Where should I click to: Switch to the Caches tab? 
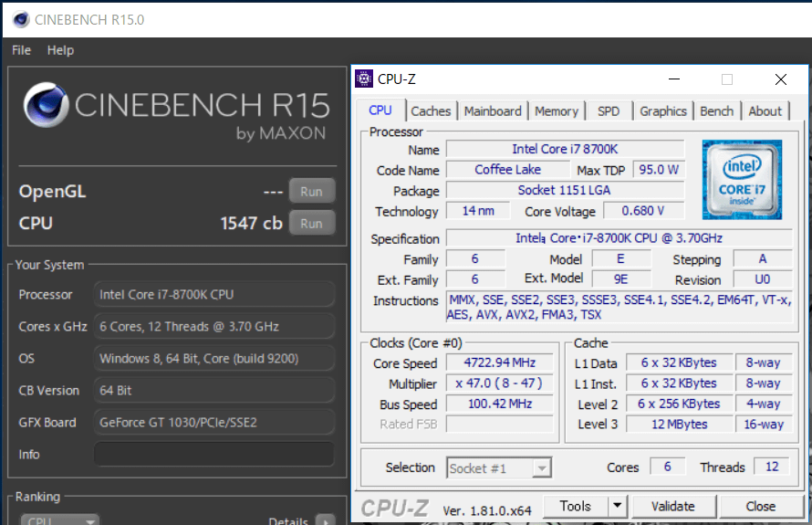tap(431, 110)
